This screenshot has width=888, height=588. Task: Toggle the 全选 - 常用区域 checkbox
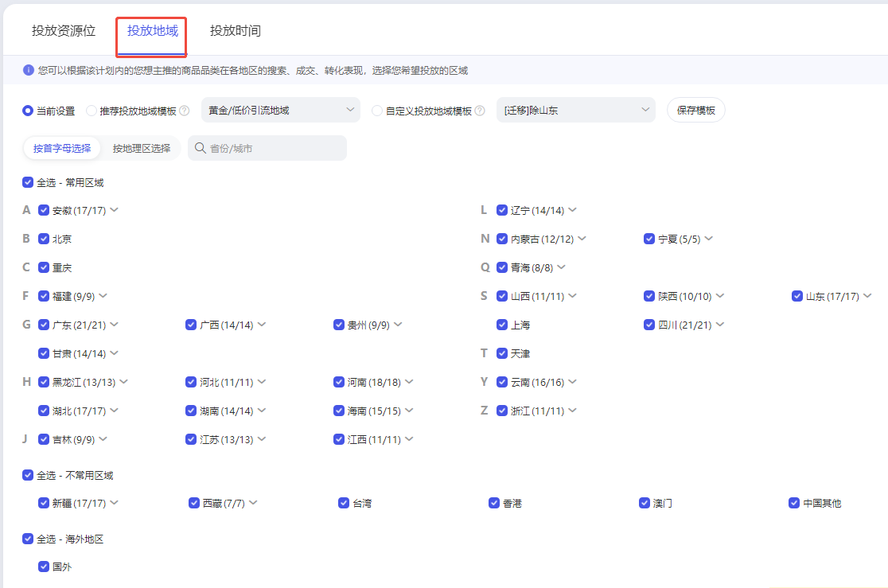click(x=28, y=182)
